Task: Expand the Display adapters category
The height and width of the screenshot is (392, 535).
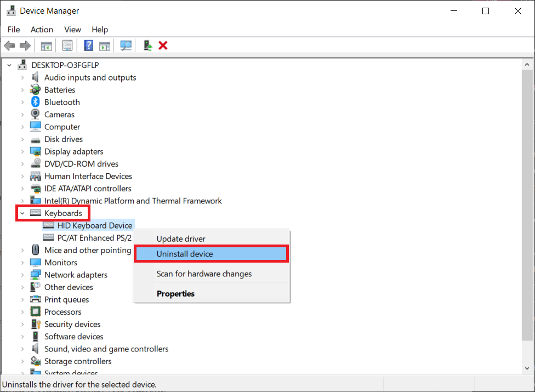Action: pyautogui.click(x=22, y=151)
